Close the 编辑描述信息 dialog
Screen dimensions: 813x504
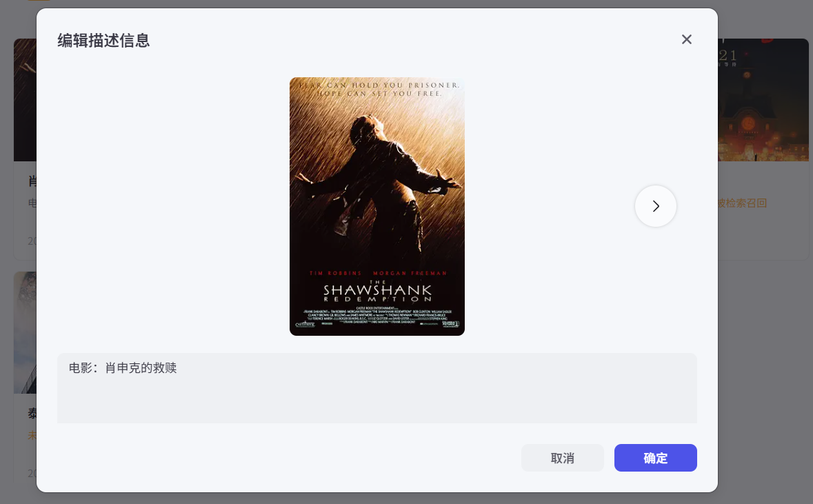tap(687, 39)
